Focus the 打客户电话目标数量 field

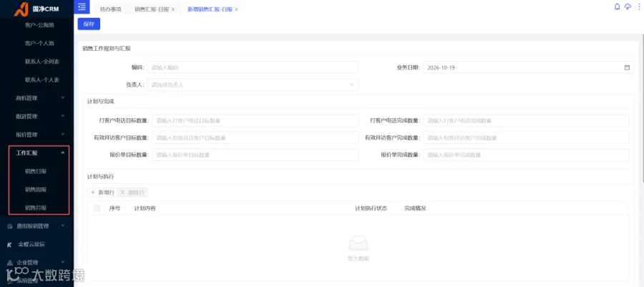point(255,121)
